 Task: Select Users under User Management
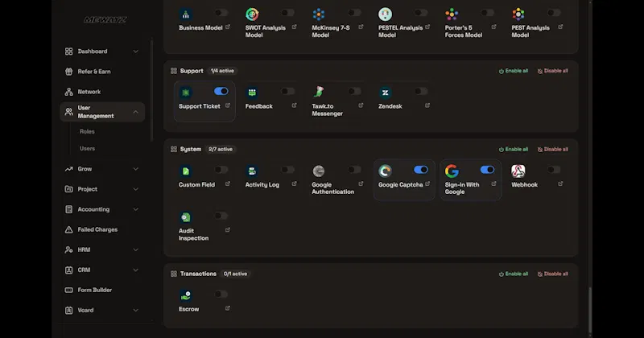coord(87,148)
